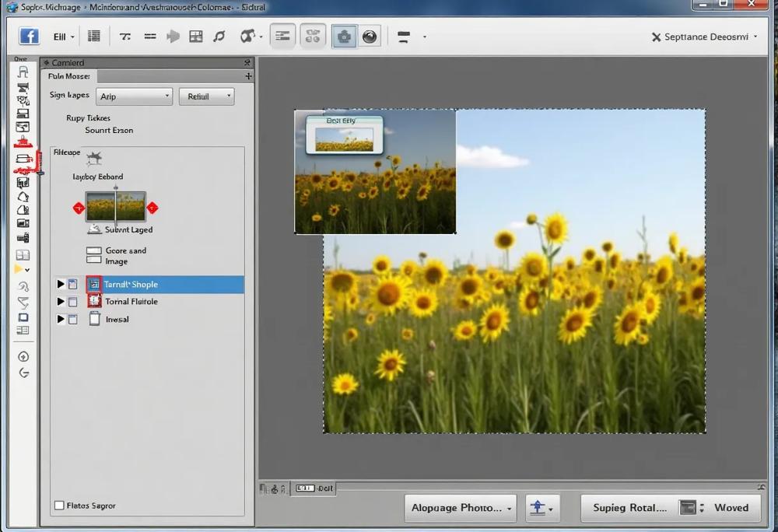Click the Woved button

[x=731, y=508]
